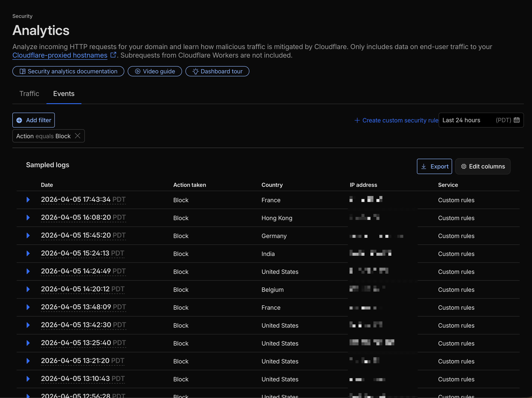Expand the Belgium 14:20:12 log row
The image size is (532, 398).
tap(28, 289)
